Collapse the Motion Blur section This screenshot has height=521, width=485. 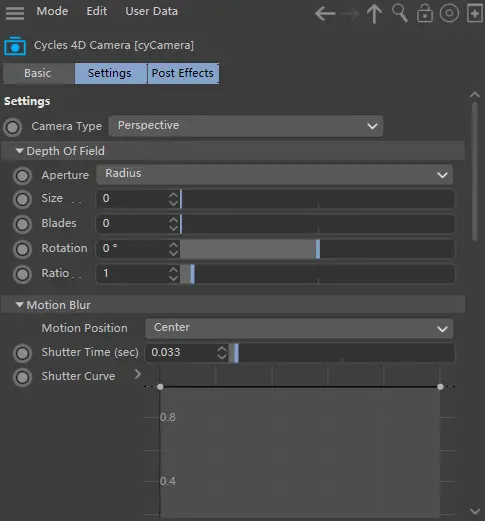coord(20,305)
